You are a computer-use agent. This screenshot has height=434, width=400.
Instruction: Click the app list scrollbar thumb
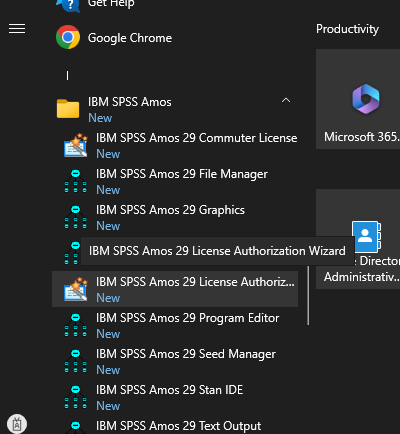click(308, 295)
